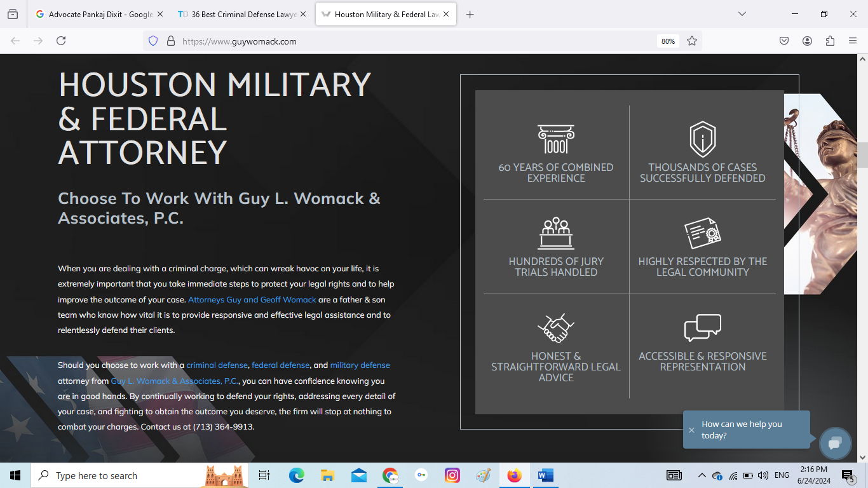Open the live chat bubble button
868x488 pixels.
[835, 443]
